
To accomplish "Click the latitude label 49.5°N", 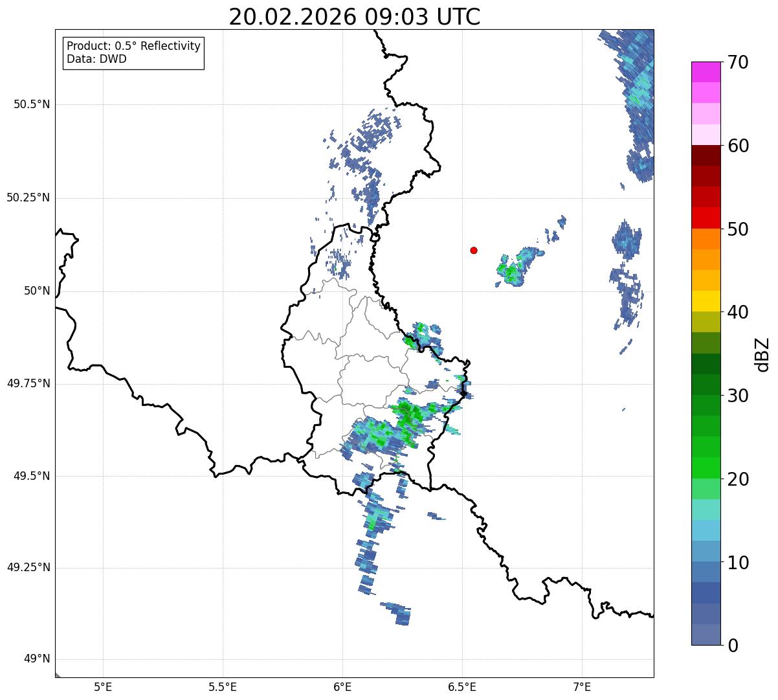I will click(x=32, y=476).
